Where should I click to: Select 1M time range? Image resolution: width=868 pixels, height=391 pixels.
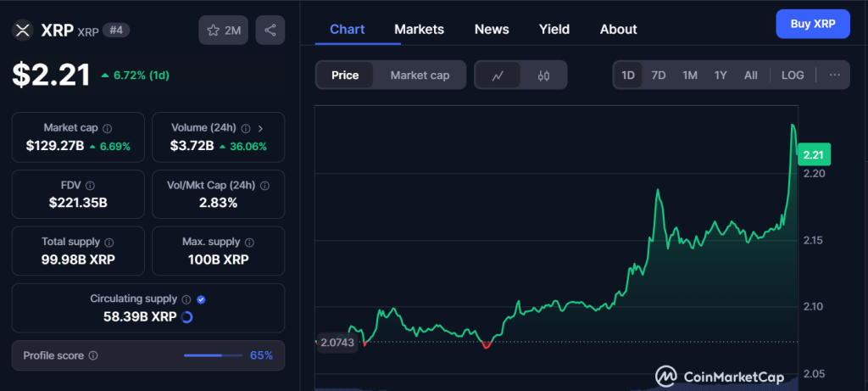pos(690,75)
